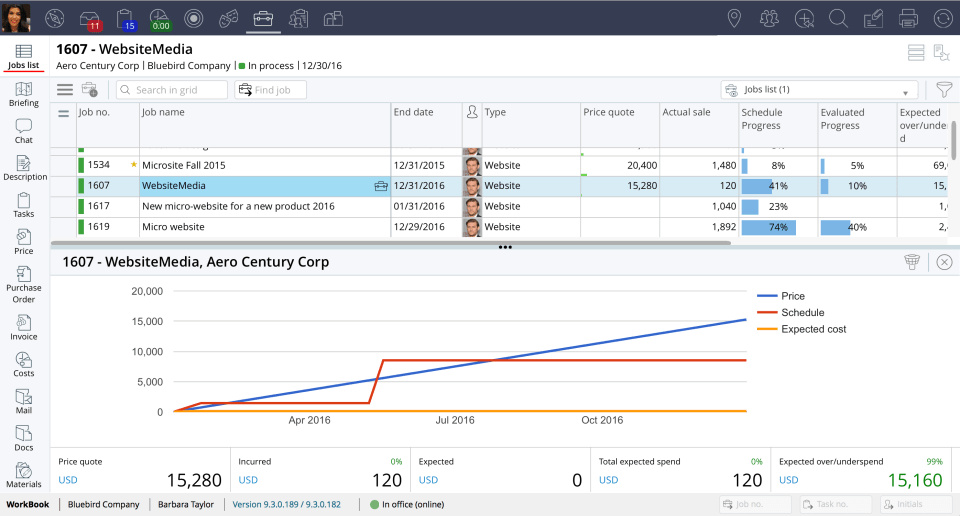The height and width of the screenshot is (516, 960).
Task: Toggle the Price series in chart legend
Action: tap(781, 296)
